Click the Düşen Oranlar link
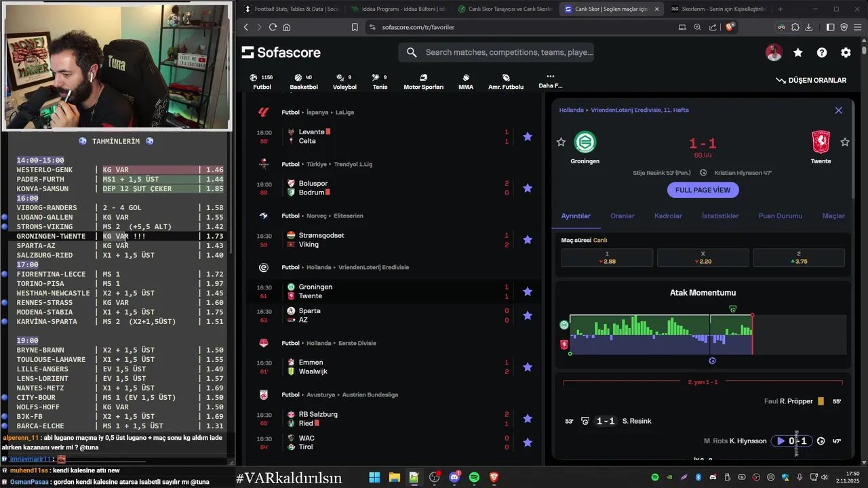 click(x=811, y=80)
